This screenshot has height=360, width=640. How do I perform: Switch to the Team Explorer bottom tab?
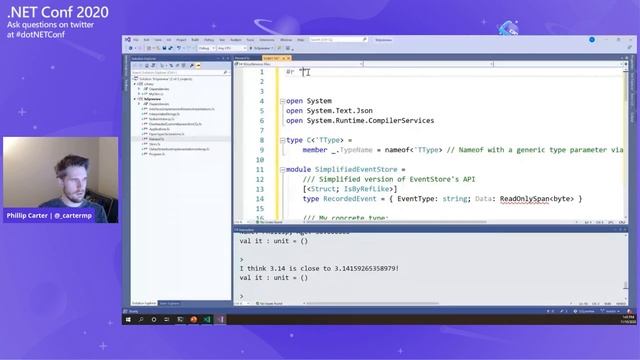pyautogui.click(x=169, y=303)
